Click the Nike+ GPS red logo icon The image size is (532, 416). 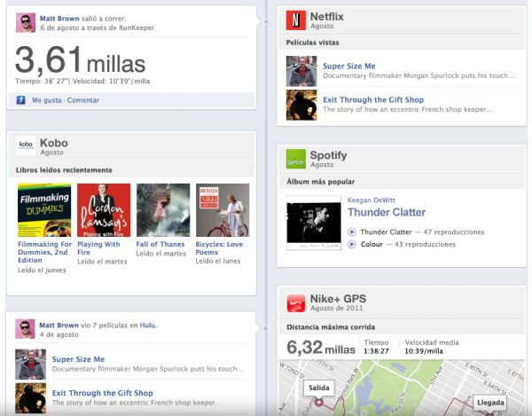pos(295,302)
